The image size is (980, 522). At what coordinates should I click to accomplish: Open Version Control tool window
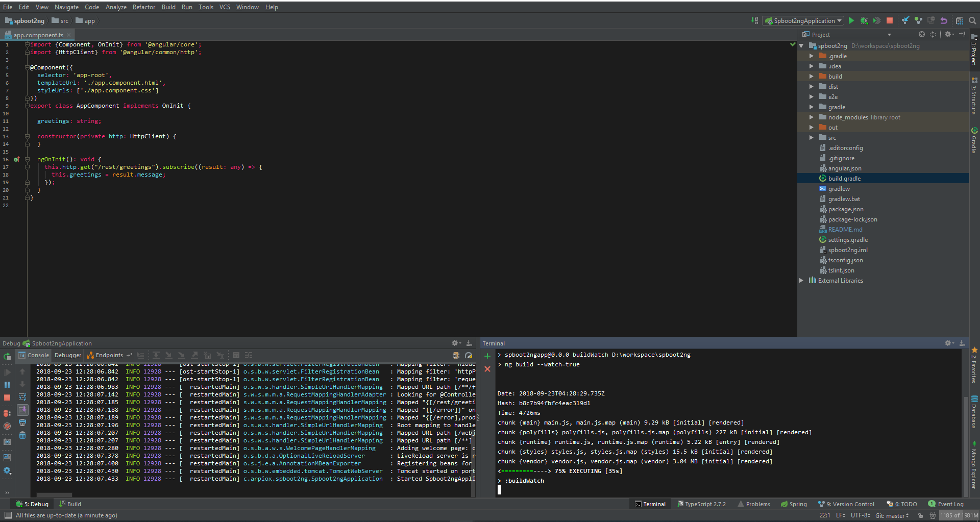[x=846, y=504]
